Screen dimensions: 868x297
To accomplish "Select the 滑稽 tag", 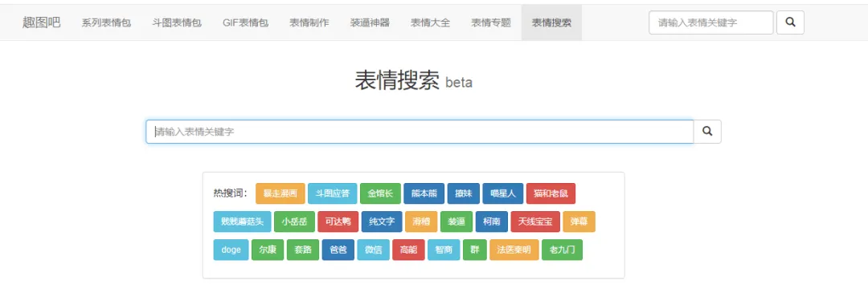I will [x=421, y=222].
